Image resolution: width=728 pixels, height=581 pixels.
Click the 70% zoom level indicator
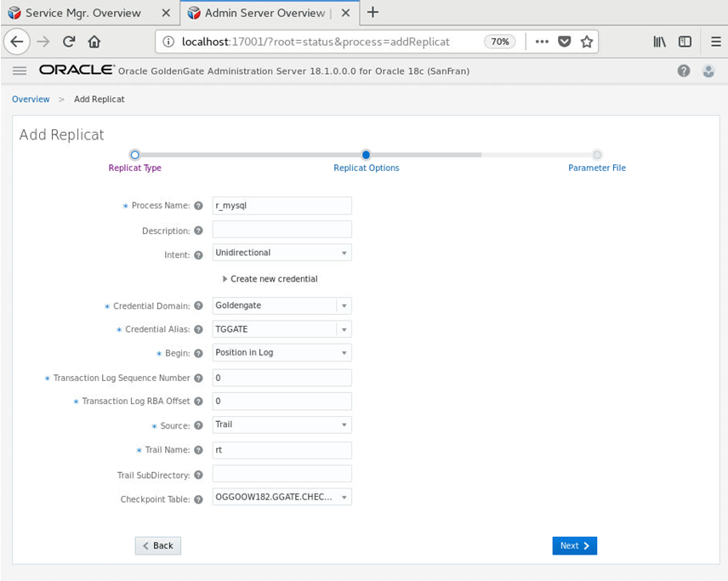(499, 42)
